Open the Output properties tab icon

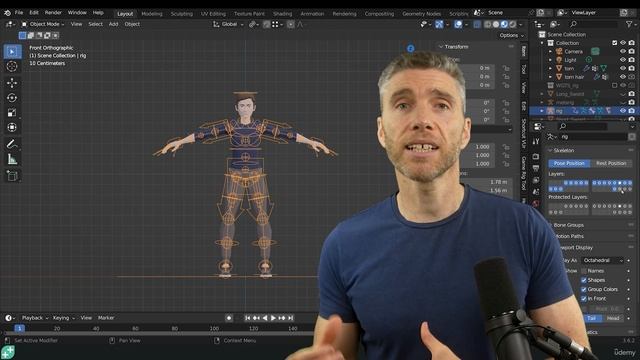coord(536,168)
